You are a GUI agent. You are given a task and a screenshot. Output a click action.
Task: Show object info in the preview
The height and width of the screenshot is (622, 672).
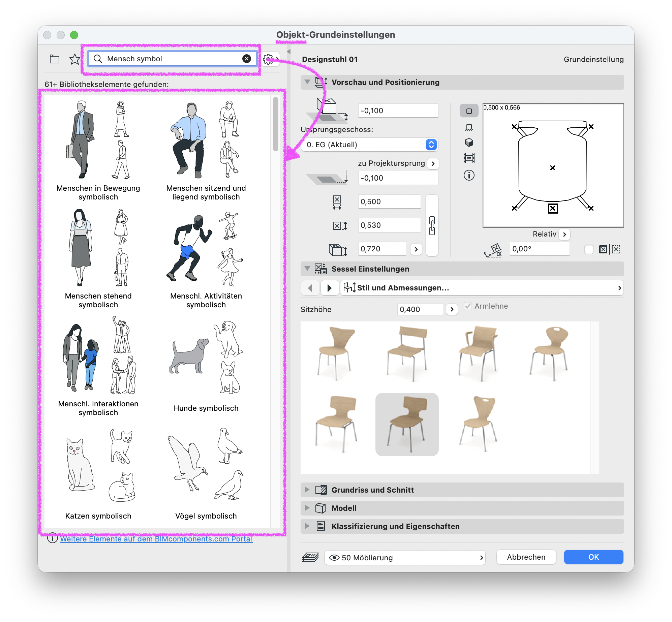point(469,175)
